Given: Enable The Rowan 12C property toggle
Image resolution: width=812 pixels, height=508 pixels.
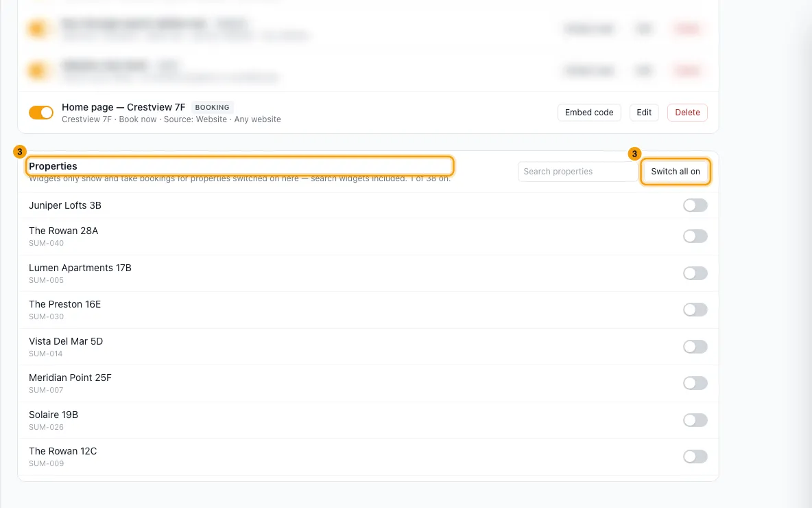Looking at the screenshot, I should point(695,457).
